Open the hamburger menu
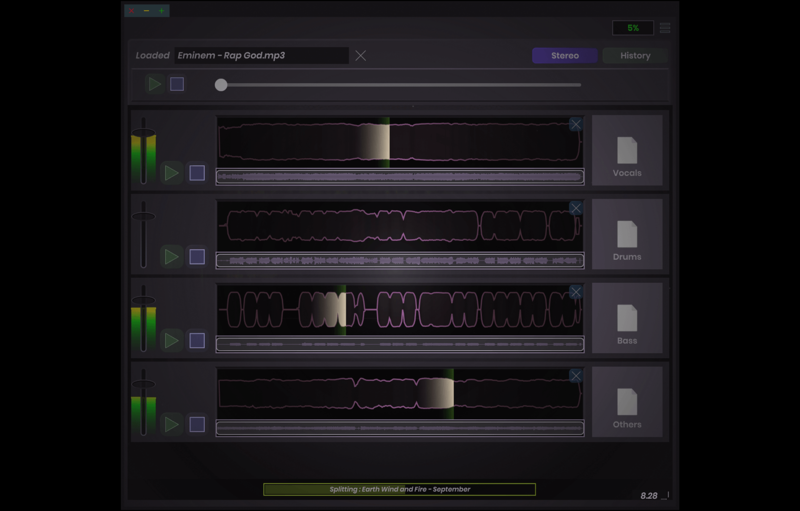800x511 pixels. 665,28
